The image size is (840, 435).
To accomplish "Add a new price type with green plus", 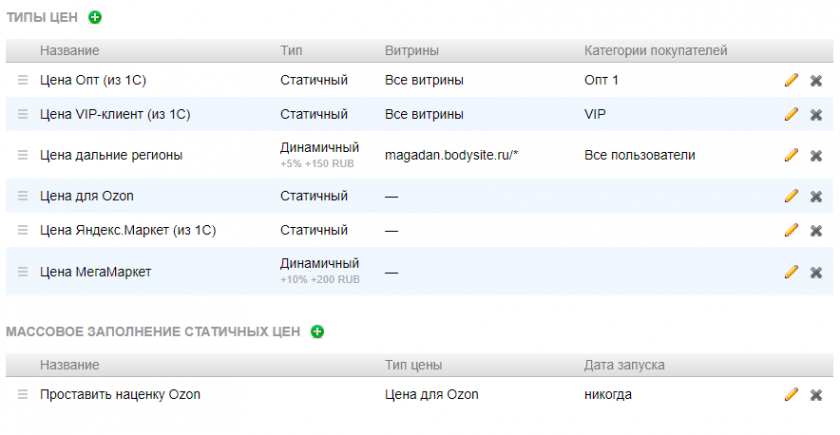I will click(95, 18).
